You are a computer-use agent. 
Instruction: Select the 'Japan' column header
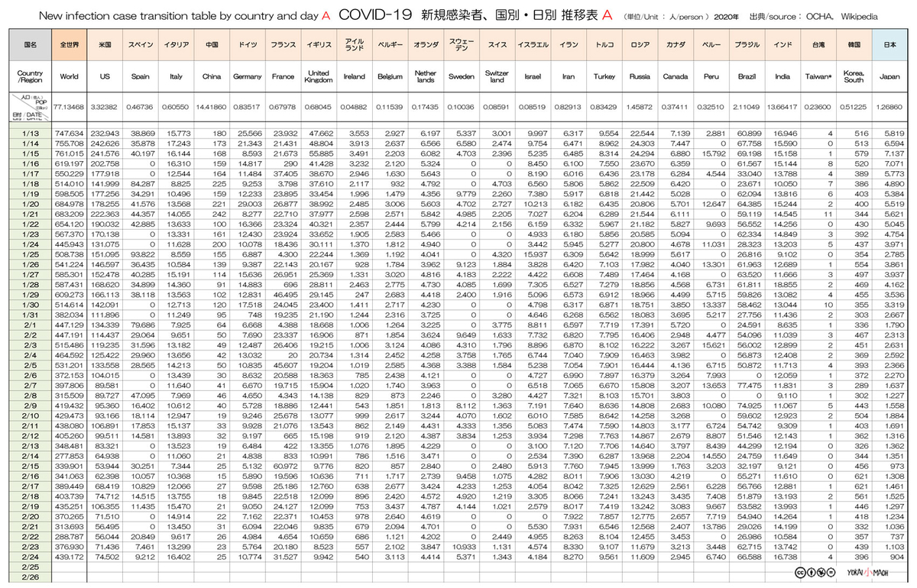click(889, 76)
